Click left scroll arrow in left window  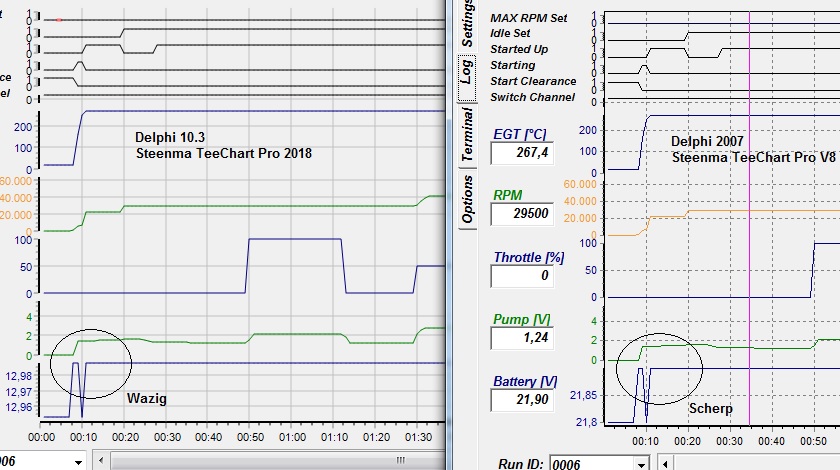(x=101, y=461)
